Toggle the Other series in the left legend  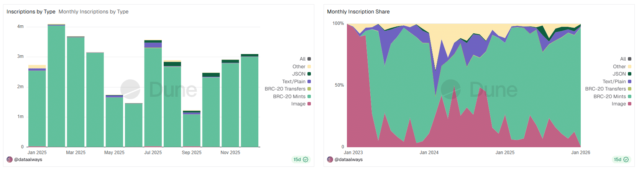299,67
